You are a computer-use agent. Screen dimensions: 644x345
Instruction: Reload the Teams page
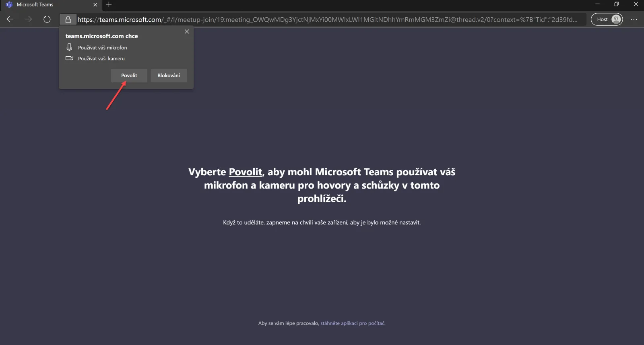pyautogui.click(x=47, y=19)
